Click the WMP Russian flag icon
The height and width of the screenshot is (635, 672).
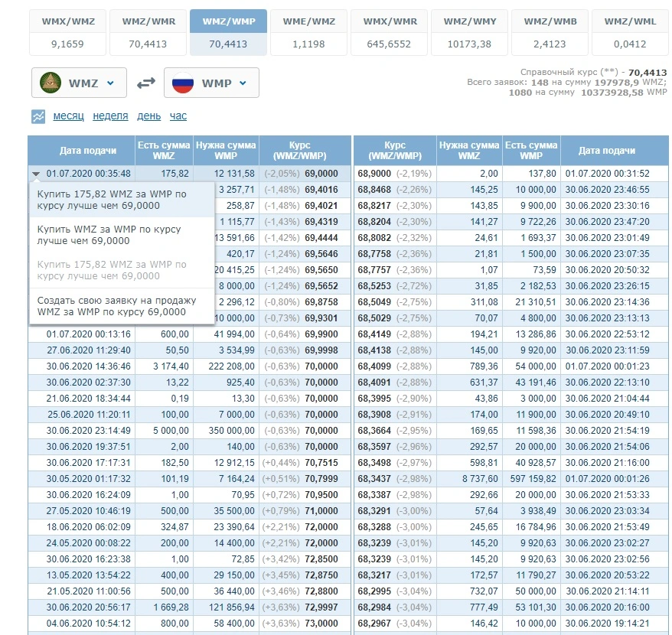[x=183, y=83]
